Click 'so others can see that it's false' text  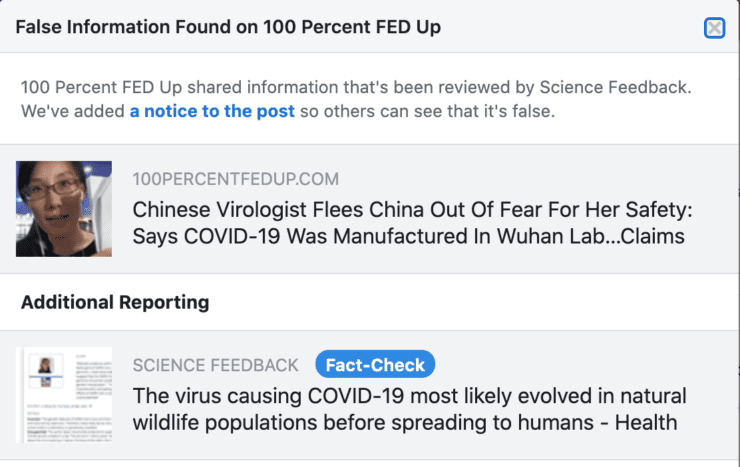427,111
